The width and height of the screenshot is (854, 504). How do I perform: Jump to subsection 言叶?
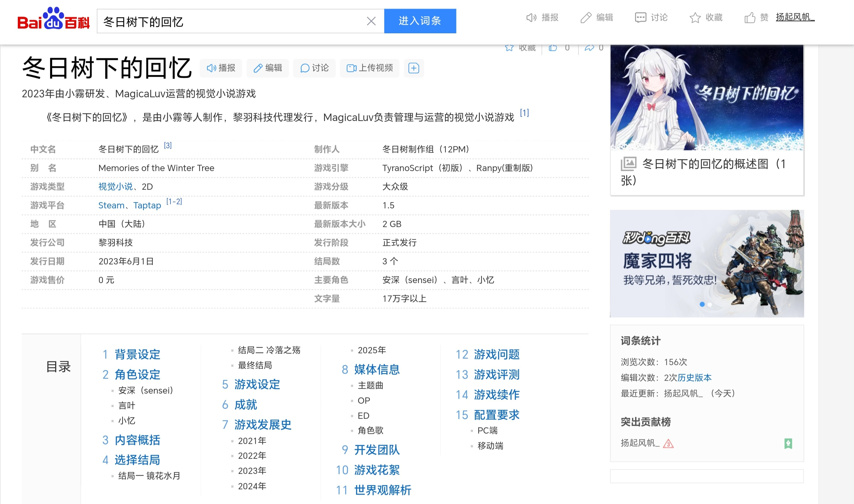tap(126, 406)
